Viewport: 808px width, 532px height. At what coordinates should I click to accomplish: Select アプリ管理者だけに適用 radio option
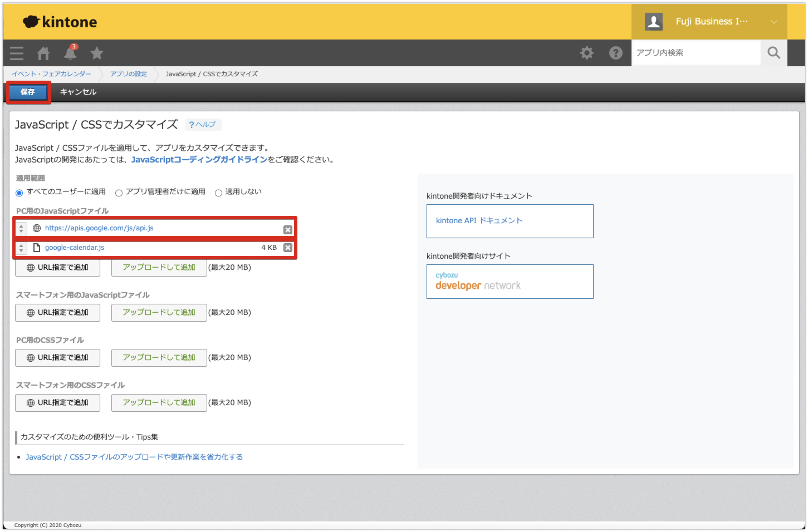pyautogui.click(x=119, y=193)
